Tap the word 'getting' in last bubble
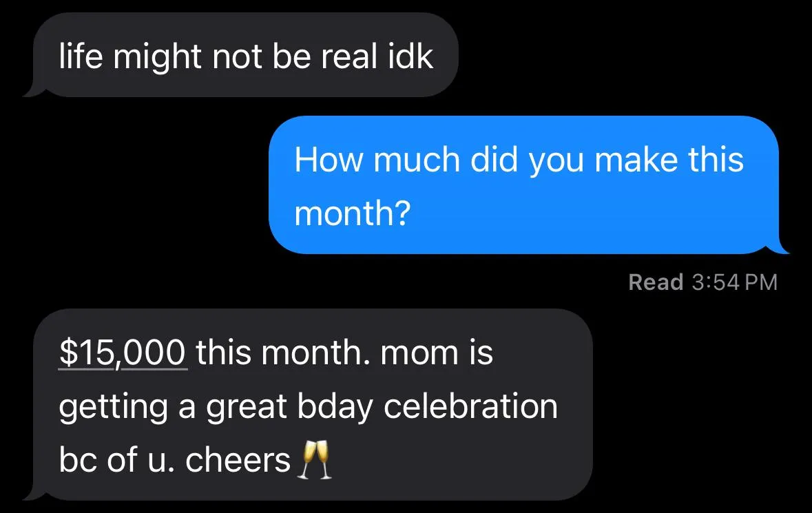 click(x=114, y=408)
